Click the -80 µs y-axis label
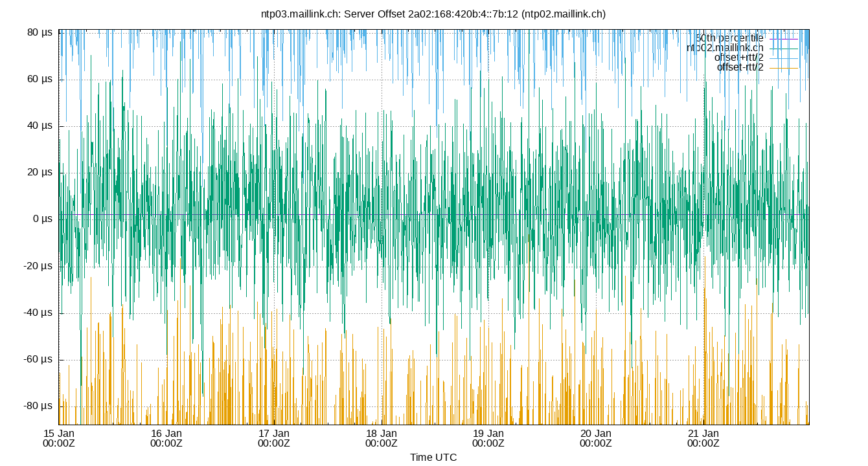Image resolution: width=868 pixels, height=466 pixels. click(38, 406)
